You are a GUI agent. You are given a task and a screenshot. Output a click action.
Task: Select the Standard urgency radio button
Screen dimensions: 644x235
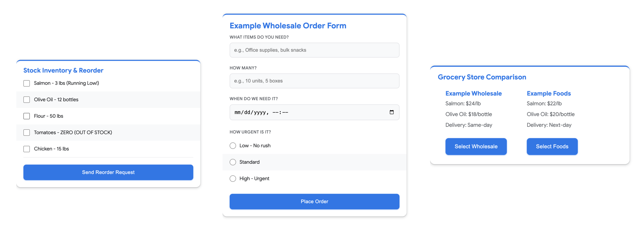tap(233, 162)
